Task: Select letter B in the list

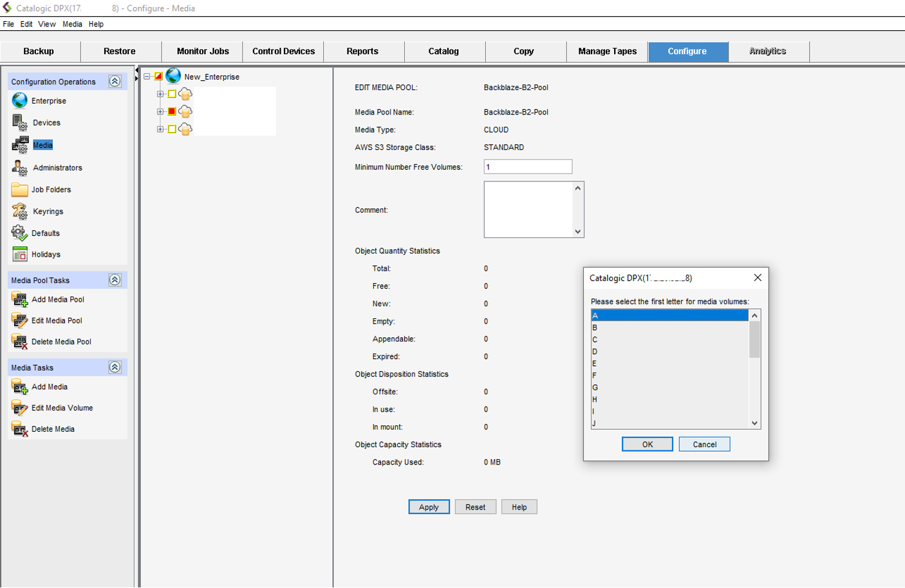Action: point(669,327)
